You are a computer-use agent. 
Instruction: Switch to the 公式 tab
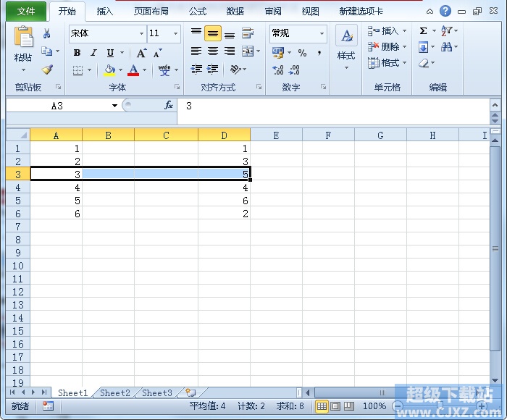tap(198, 12)
